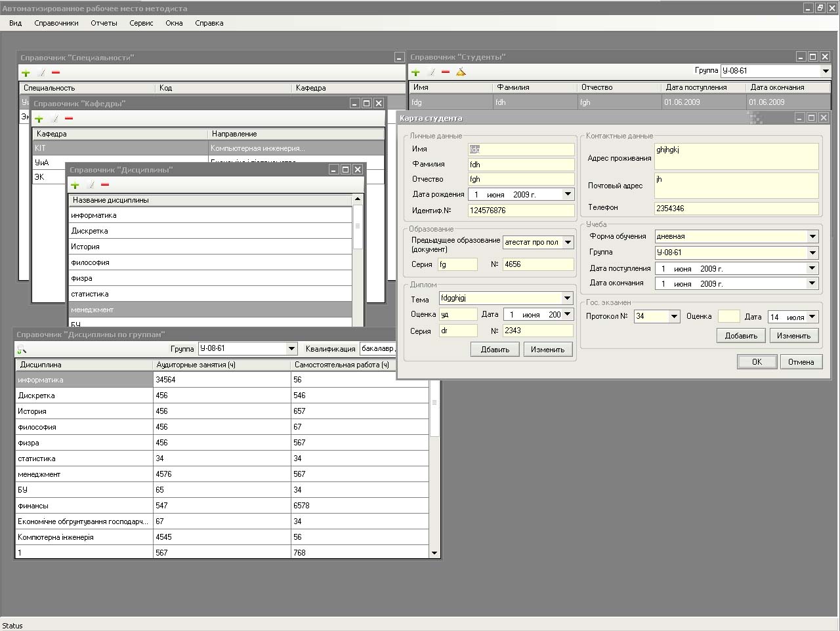This screenshot has width=840, height=631.
Task: Click the Телефон input field
Action: [736, 209]
